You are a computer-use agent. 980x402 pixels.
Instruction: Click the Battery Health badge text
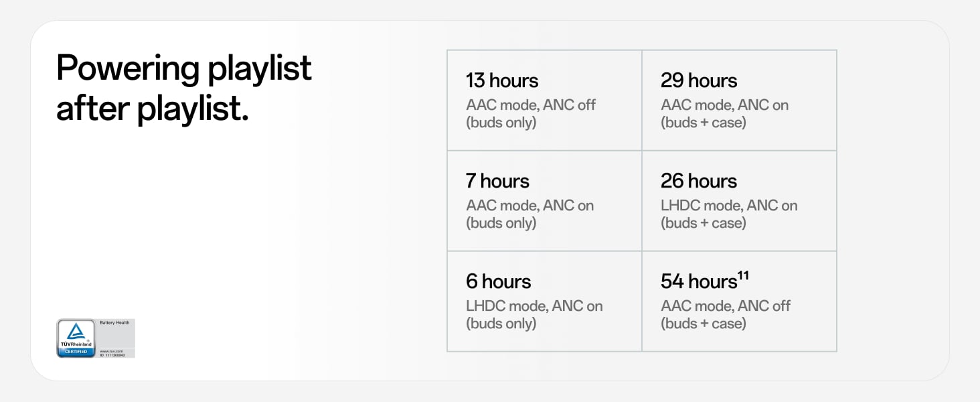click(114, 323)
